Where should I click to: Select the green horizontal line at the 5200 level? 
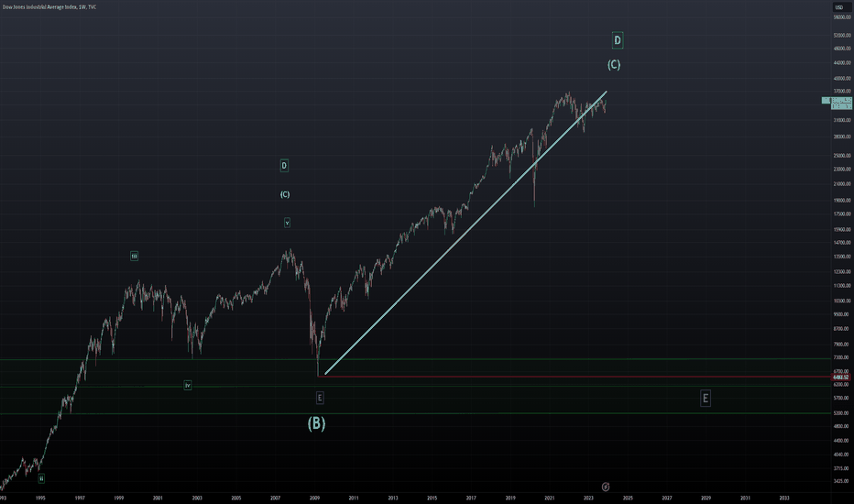(x=416, y=413)
